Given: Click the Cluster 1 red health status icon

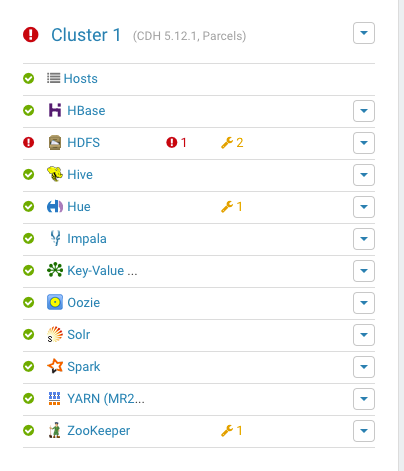Looking at the screenshot, I should click(31, 35).
